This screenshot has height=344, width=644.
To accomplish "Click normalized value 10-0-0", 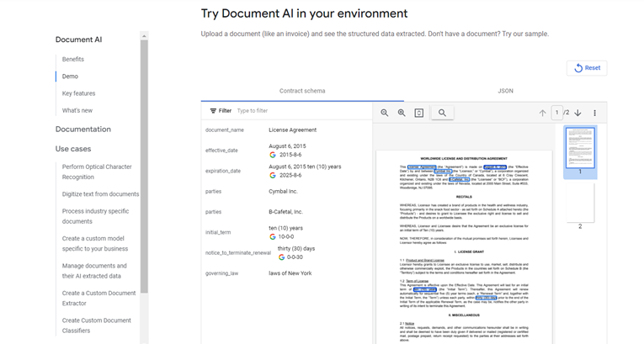I will tap(286, 237).
